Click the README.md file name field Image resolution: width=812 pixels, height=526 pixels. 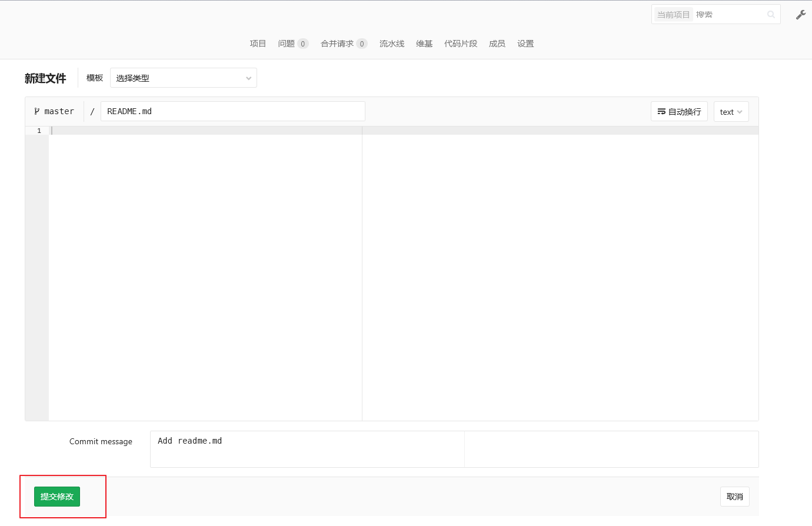[232, 111]
